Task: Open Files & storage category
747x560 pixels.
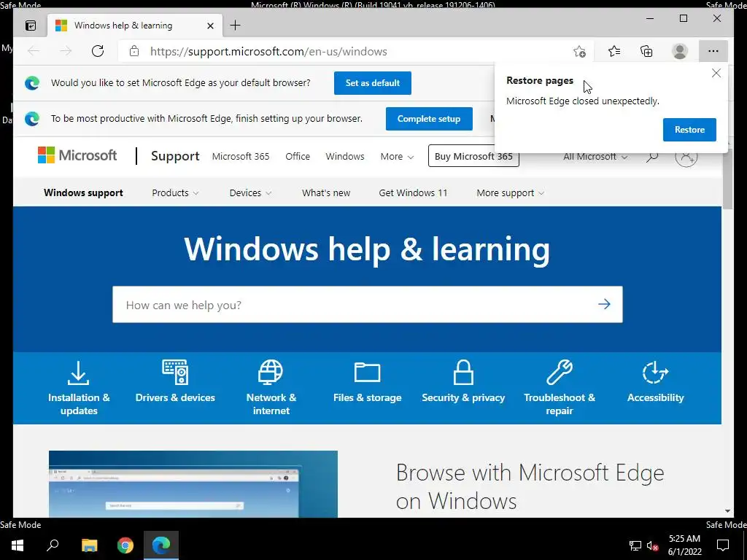Action: click(x=368, y=382)
